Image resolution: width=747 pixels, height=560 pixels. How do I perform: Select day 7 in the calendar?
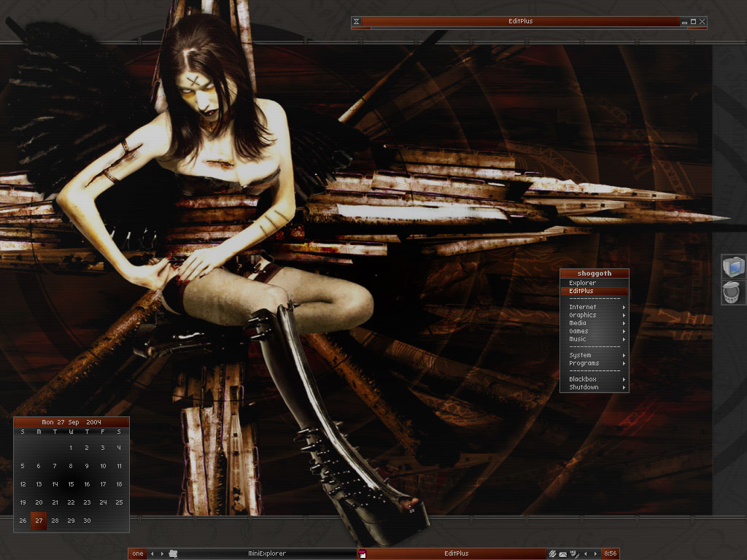tap(55, 466)
